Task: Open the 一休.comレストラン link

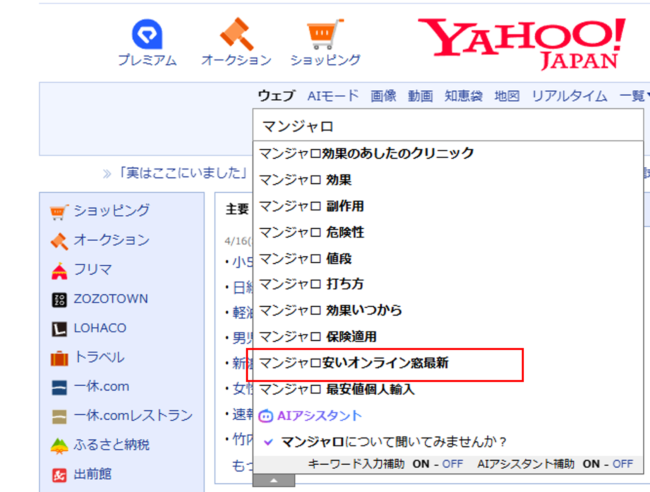Action: [133, 416]
